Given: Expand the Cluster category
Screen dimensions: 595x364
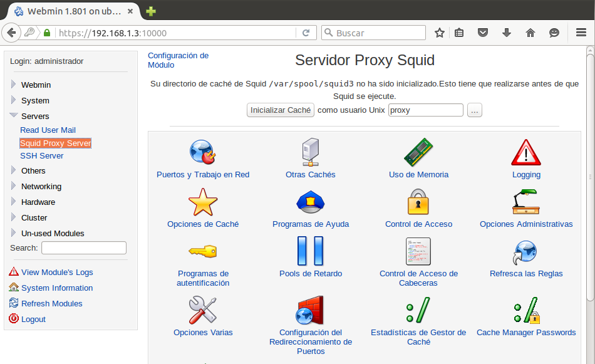Looking at the screenshot, I should tap(13, 217).
